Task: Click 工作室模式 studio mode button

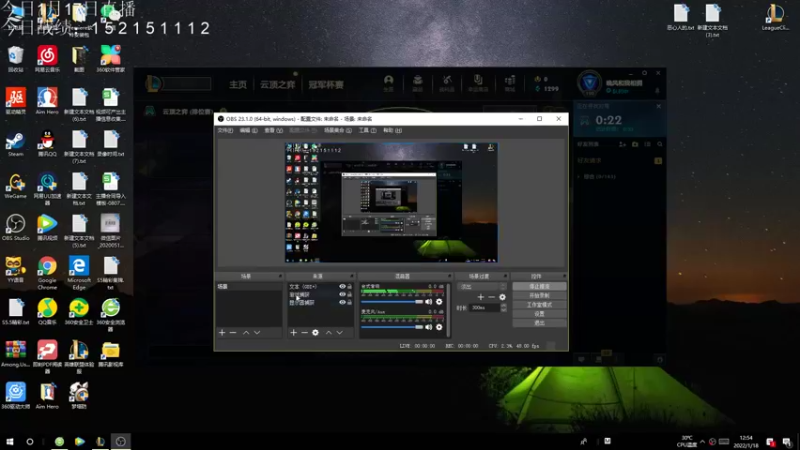Action: tap(539, 305)
